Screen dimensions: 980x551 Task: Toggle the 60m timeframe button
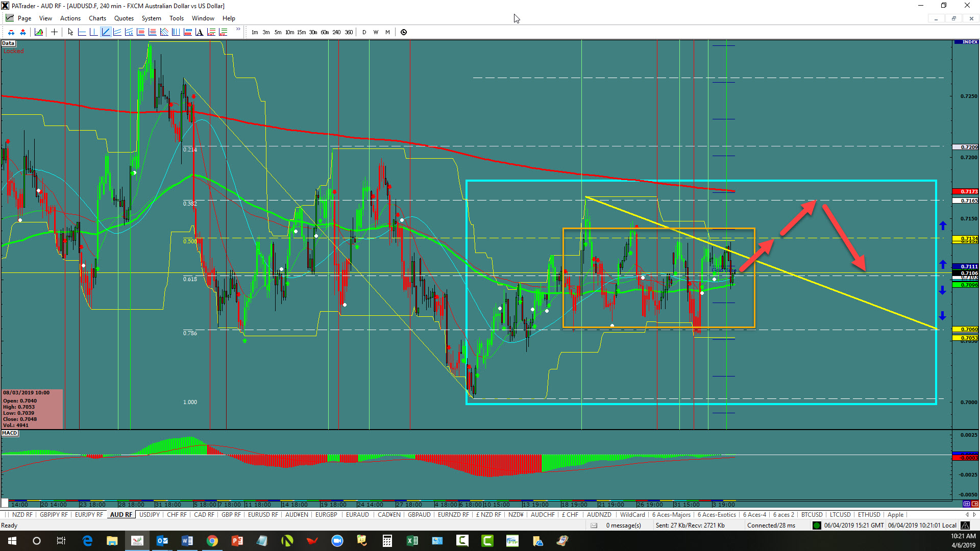coord(325,32)
